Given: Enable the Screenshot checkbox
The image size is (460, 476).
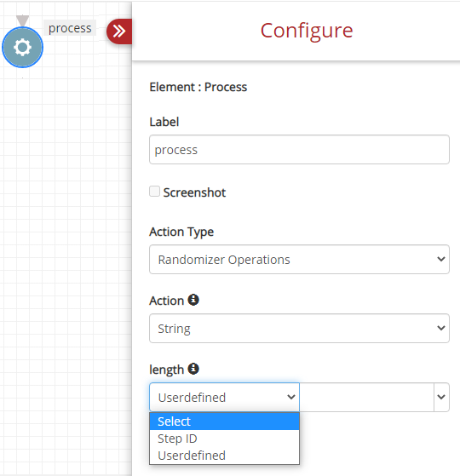Looking at the screenshot, I should pyautogui.click(x=154, y=192).
